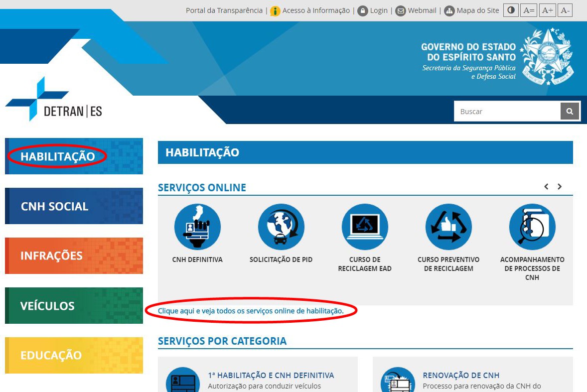The image size is (587, 392).
Task: Open the Portal da Transparência link
Action: (x=224, y=10)
